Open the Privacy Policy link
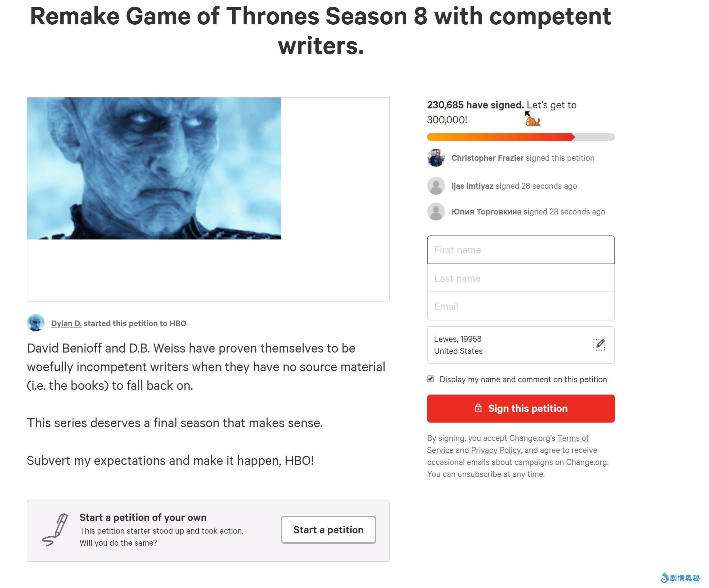 click(495, 450)
